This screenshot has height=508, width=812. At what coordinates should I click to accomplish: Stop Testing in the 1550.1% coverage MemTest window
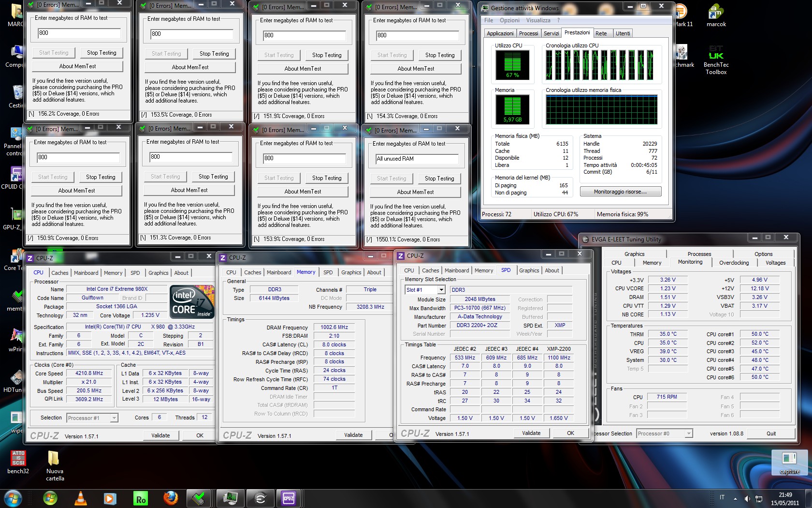coord(439,179)
